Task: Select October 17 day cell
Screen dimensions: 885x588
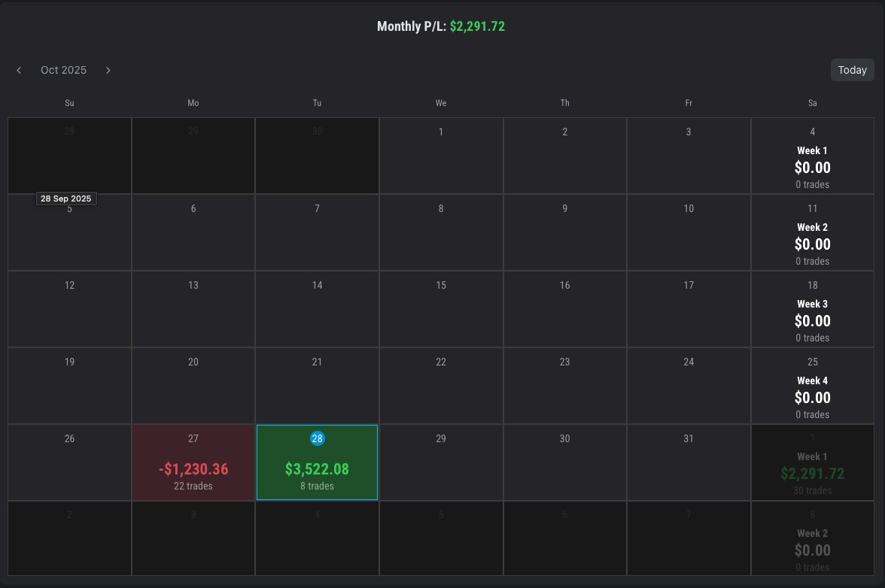Action: (x=689, y=309)
